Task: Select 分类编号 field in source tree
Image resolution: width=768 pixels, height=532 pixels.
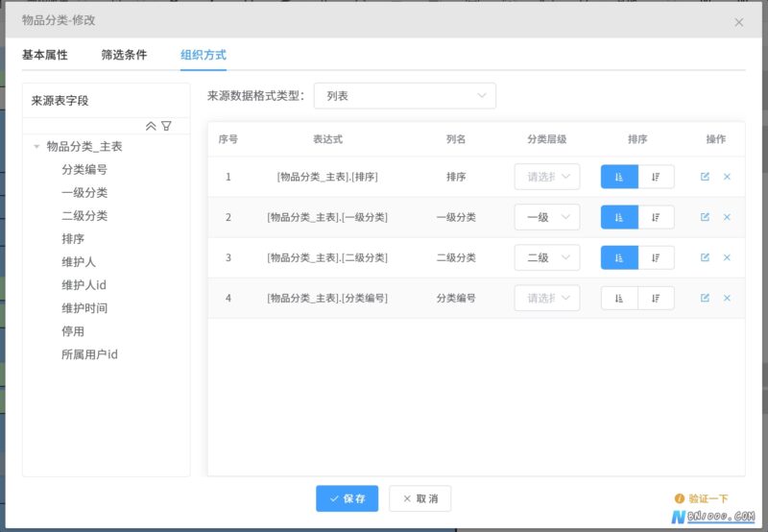Action: pyautogui.click(x=84, y=170)
